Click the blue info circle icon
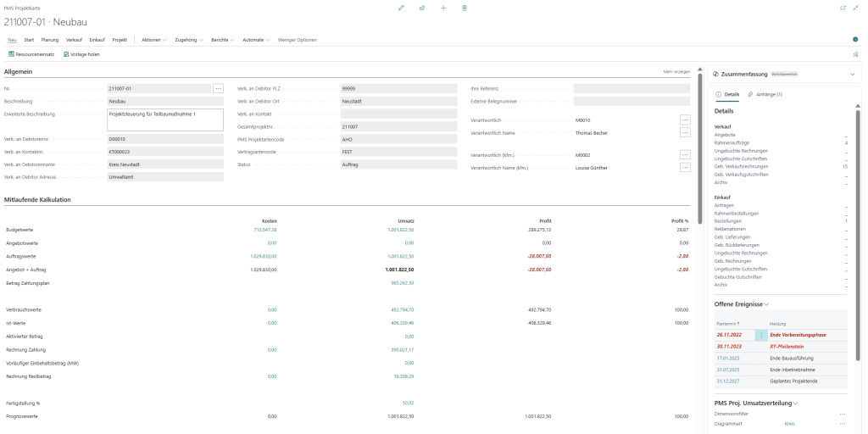868x434 pixels. [855, 40]
